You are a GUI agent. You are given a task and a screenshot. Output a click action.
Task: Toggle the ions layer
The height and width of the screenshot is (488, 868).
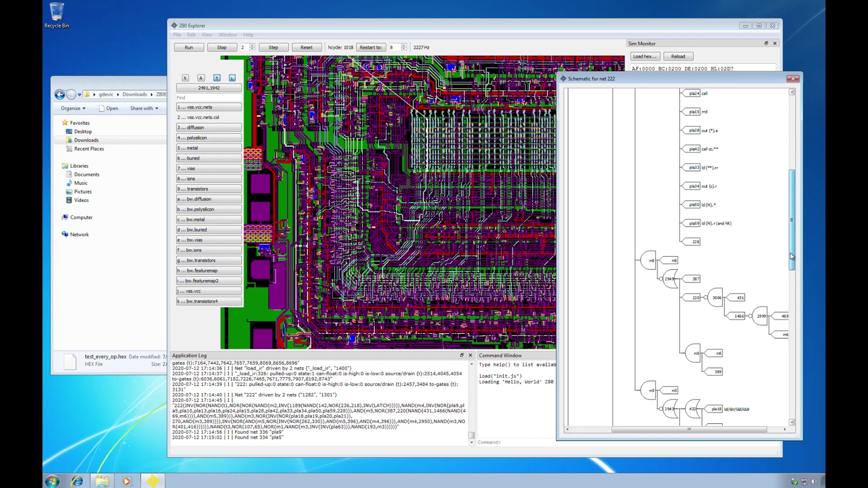(209, 179)
